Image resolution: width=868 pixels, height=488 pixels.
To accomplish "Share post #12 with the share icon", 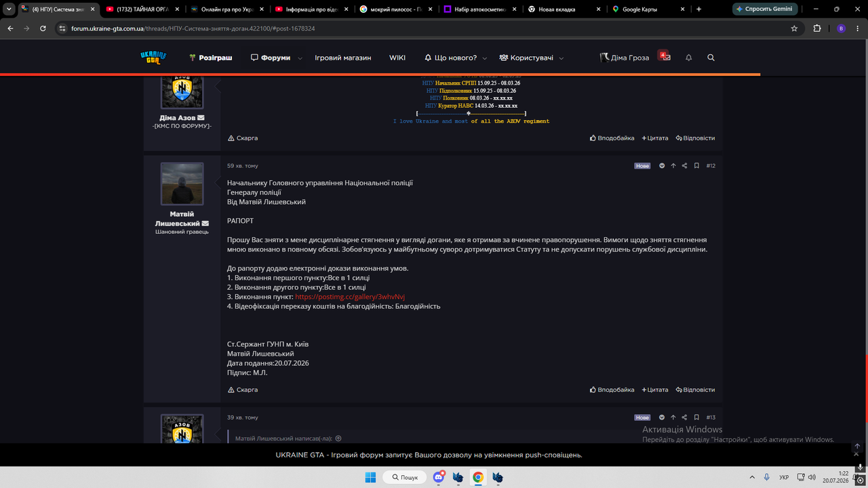I will (x=684, y=165).
